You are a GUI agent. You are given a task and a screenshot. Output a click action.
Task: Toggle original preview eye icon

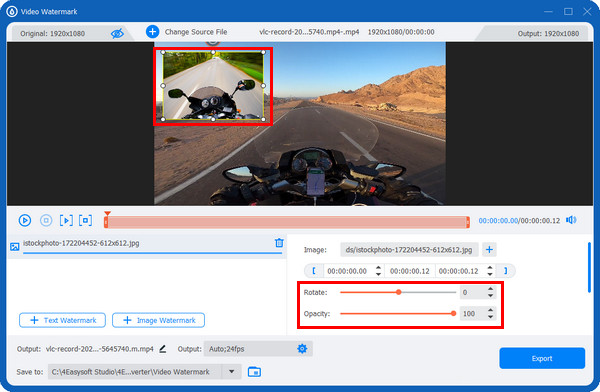click(x=117, y=33)
